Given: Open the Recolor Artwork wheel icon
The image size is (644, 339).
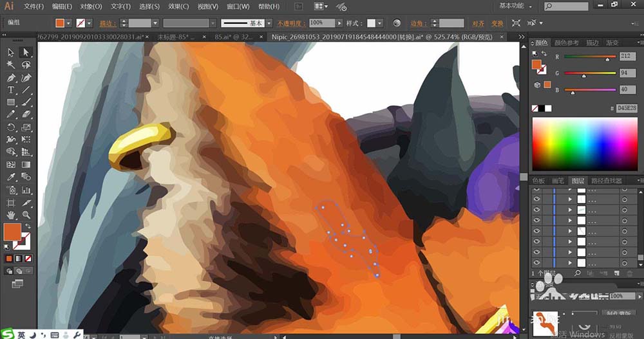Looking at the screenshot, I should (397, 23).
